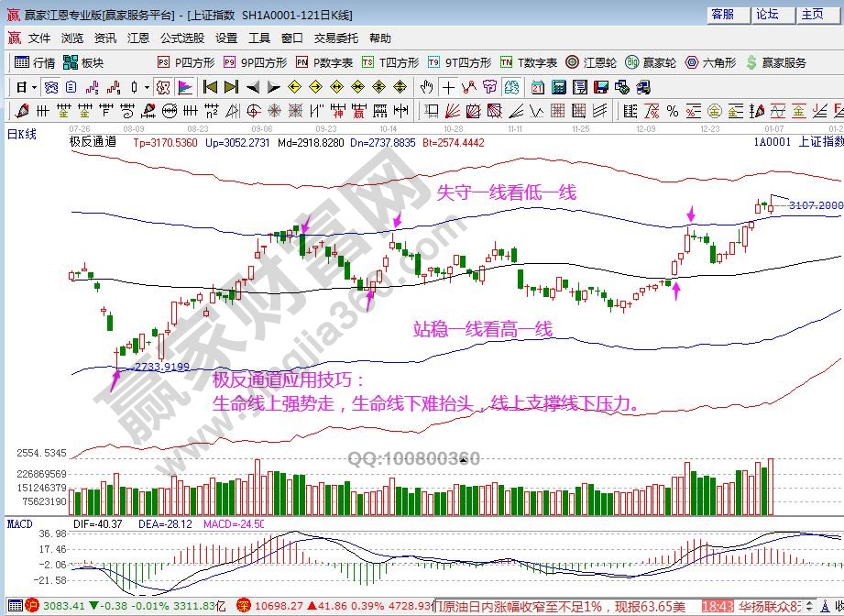
Task: Click the 客服 button
Action: (x=722, y=14)
